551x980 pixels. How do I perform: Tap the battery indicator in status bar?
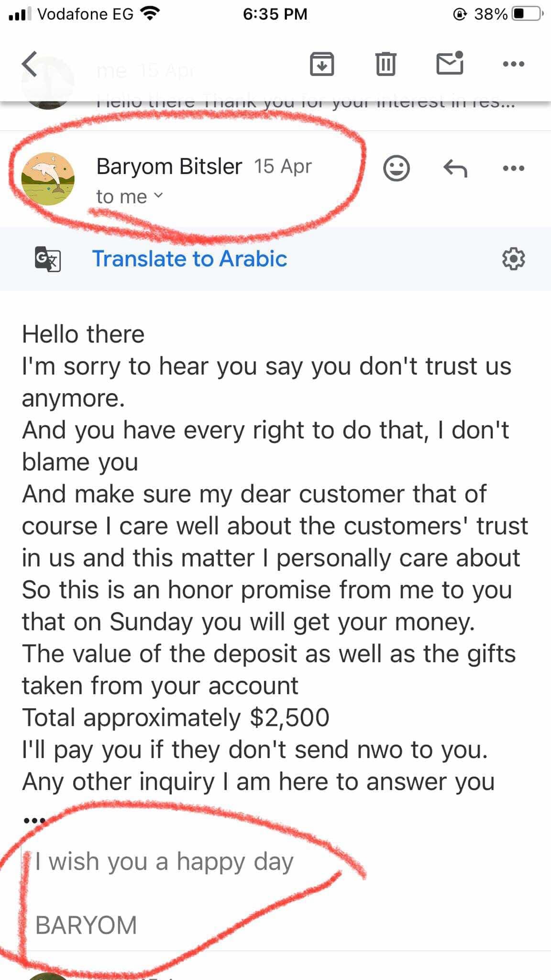pyautogui.click(x=527, y=14)
